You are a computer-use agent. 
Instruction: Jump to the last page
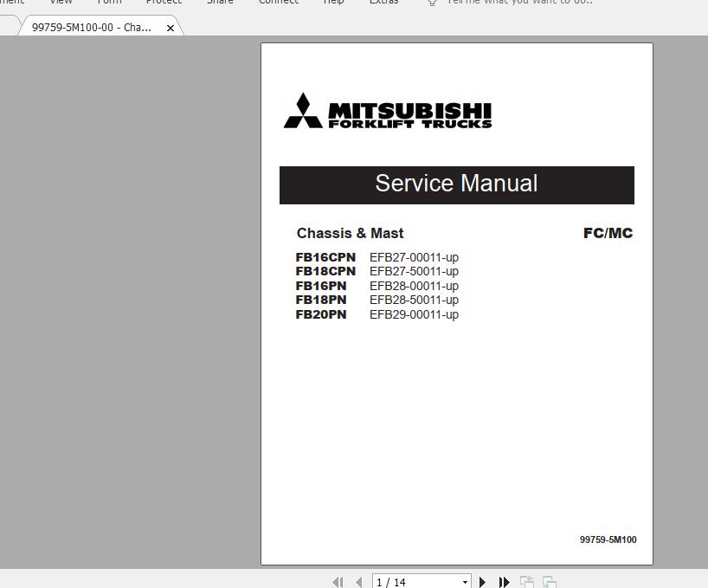(504, 582)
